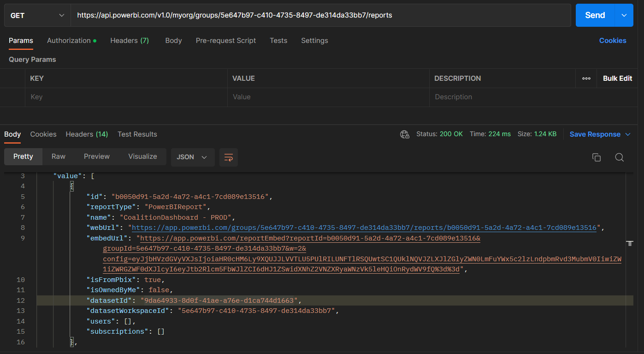
Task: Open search in response body
Action: coord(619,157)
